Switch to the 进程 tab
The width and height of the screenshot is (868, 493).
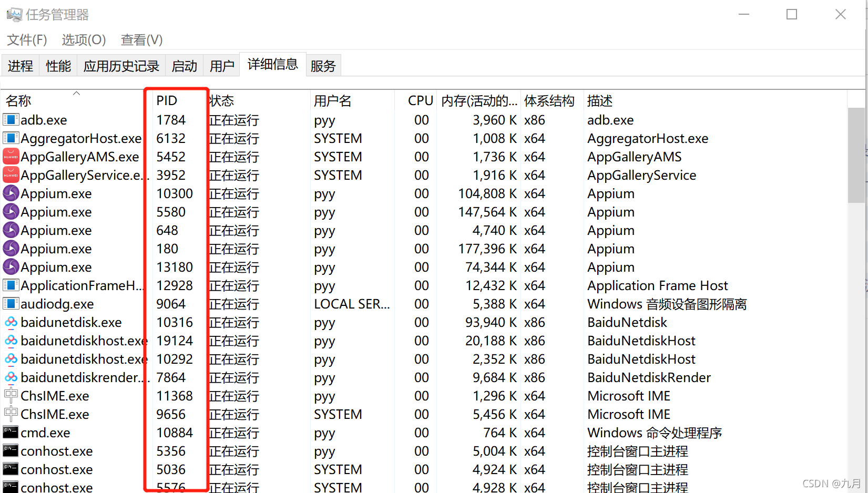21,66
